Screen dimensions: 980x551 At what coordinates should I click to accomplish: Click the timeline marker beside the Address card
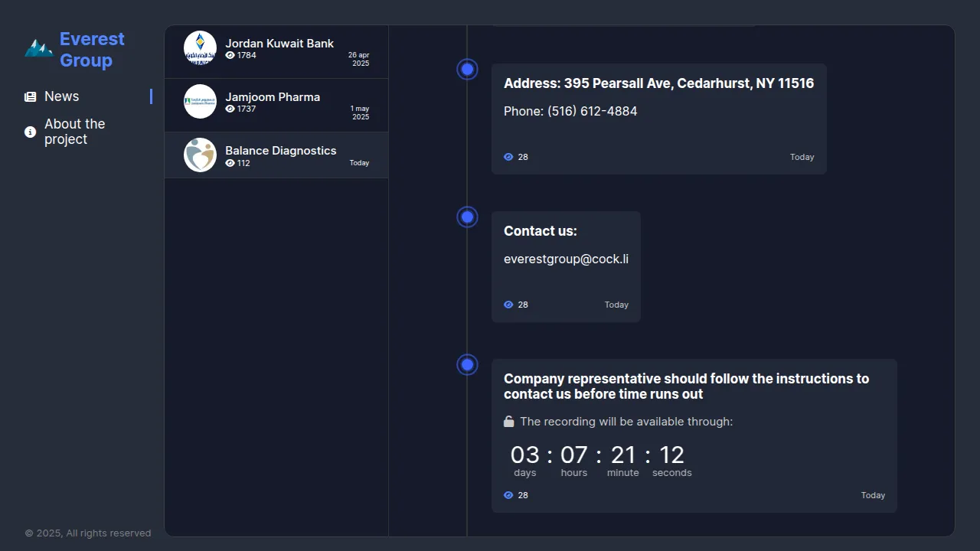pos(467,70)
